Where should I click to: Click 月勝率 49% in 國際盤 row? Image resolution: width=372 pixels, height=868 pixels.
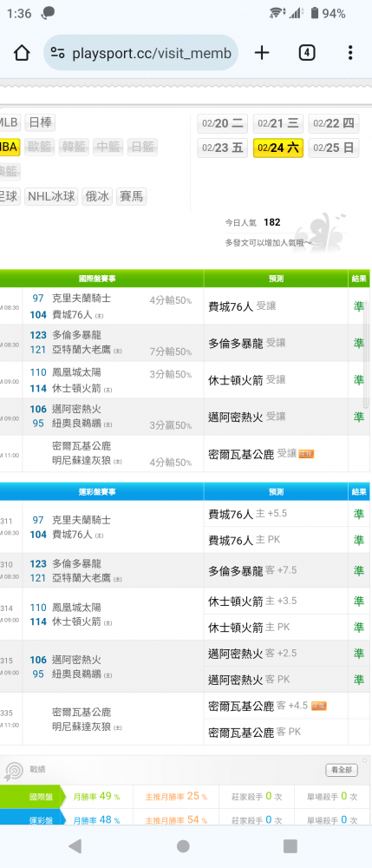[96, 797]
